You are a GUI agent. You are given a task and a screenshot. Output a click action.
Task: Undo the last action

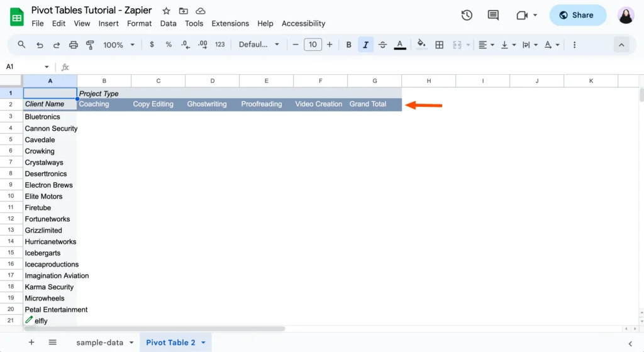point(40,45)
